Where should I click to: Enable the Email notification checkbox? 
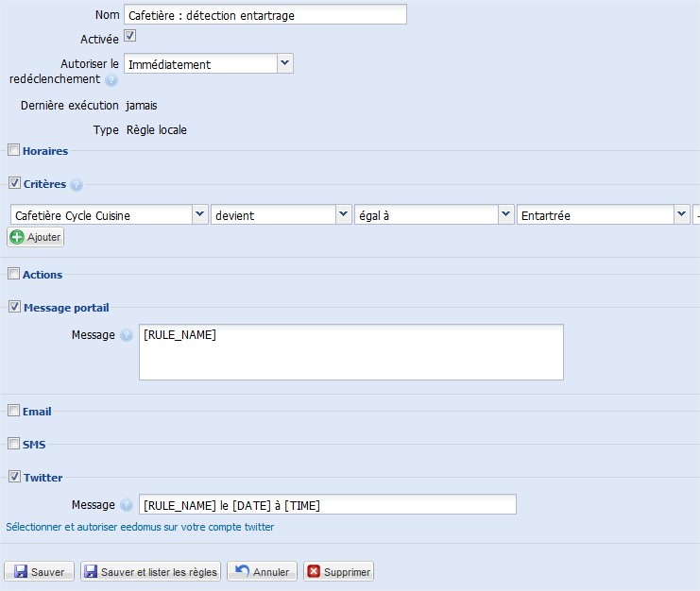click(x=13, y=411)
